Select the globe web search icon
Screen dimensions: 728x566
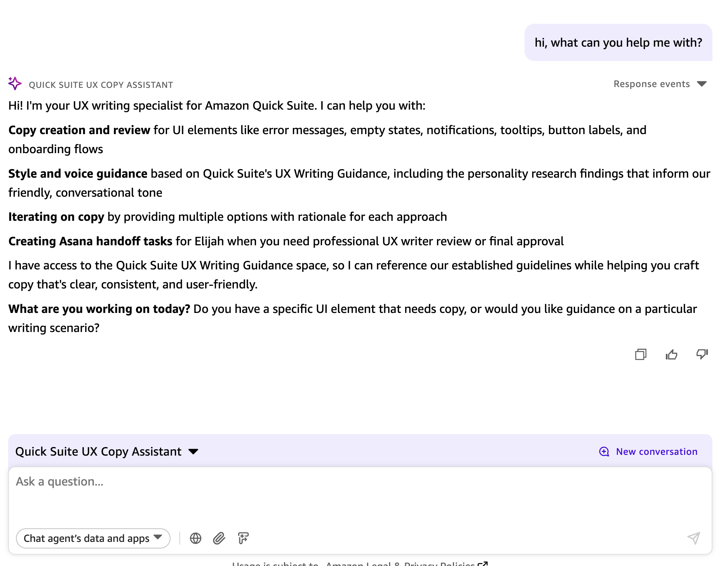(195, 538)
